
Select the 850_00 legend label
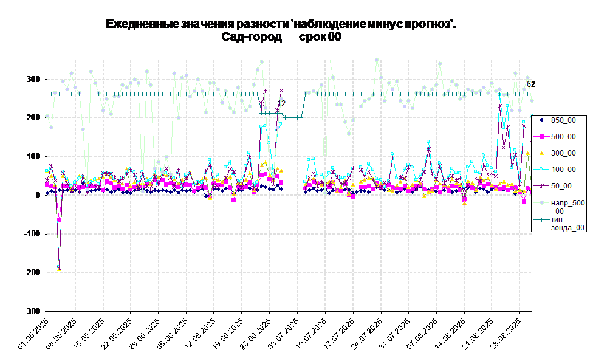coord(563,120)
